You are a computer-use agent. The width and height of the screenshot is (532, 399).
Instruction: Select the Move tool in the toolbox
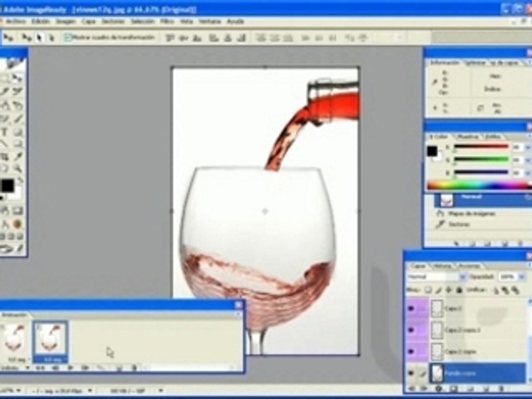point(17,78)
